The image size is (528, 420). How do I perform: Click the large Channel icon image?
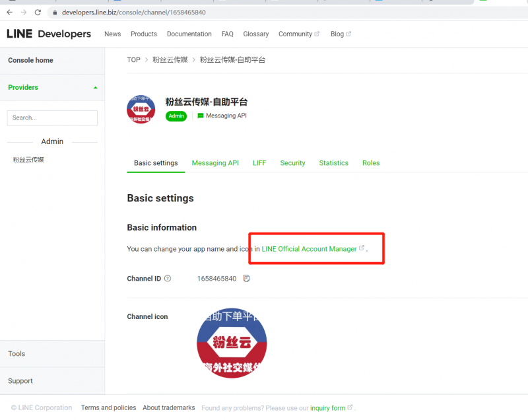[232, 343]
